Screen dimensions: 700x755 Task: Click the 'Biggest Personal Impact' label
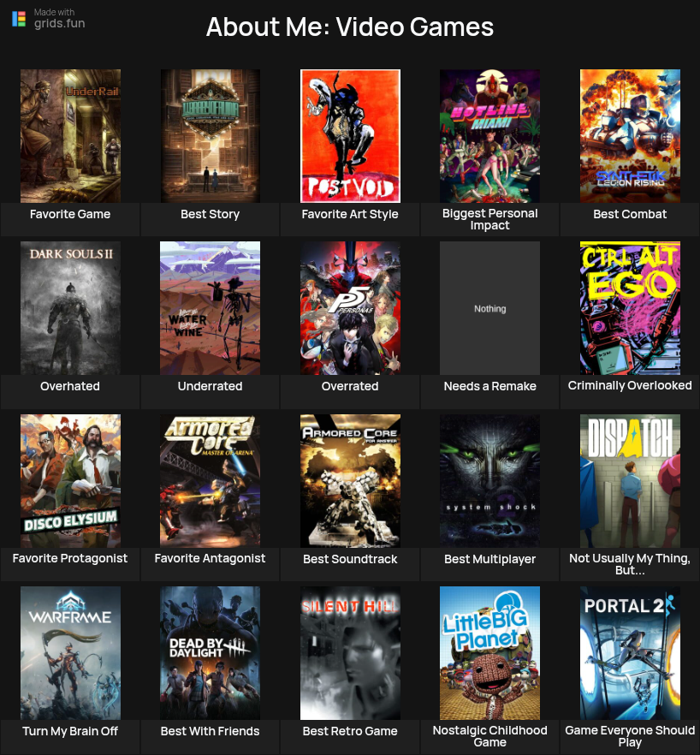coord(489,219)
